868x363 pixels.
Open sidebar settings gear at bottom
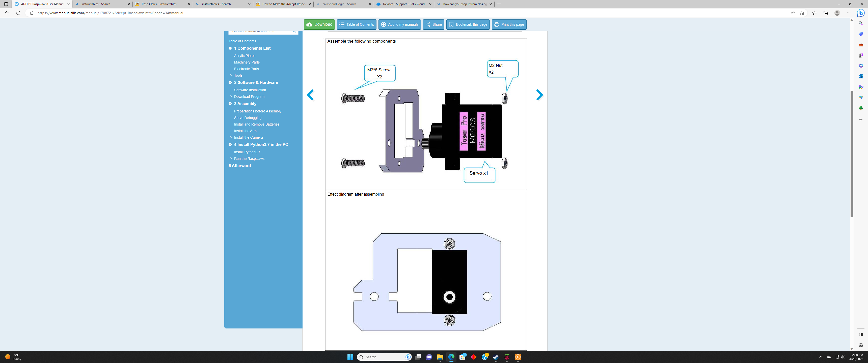coord(861,345)
